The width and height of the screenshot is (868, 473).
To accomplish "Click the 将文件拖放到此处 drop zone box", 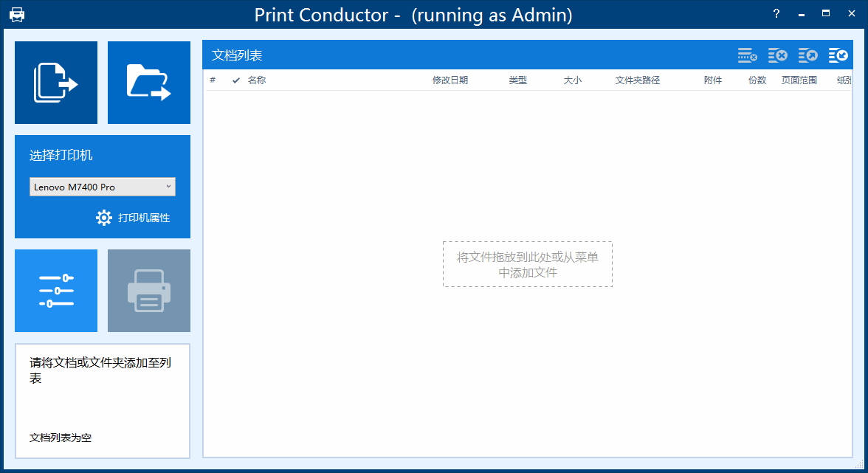I will click(528, 264).
